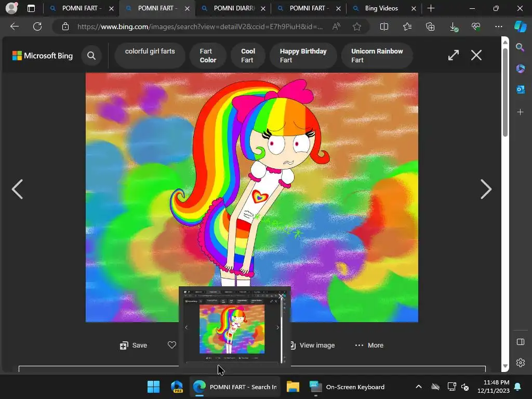Open Browser essentials heart icon
The height and width of the screenshot is (399, 532).
point(476,26)
